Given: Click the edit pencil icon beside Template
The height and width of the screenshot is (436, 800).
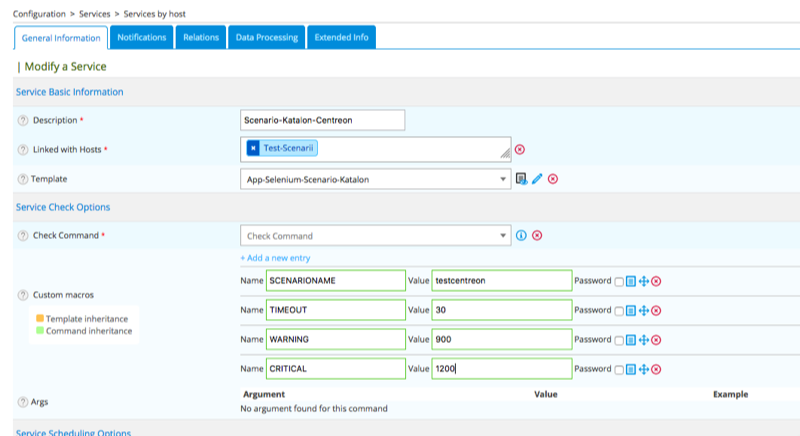Looking at the screenshot, I should pos(537,179).
